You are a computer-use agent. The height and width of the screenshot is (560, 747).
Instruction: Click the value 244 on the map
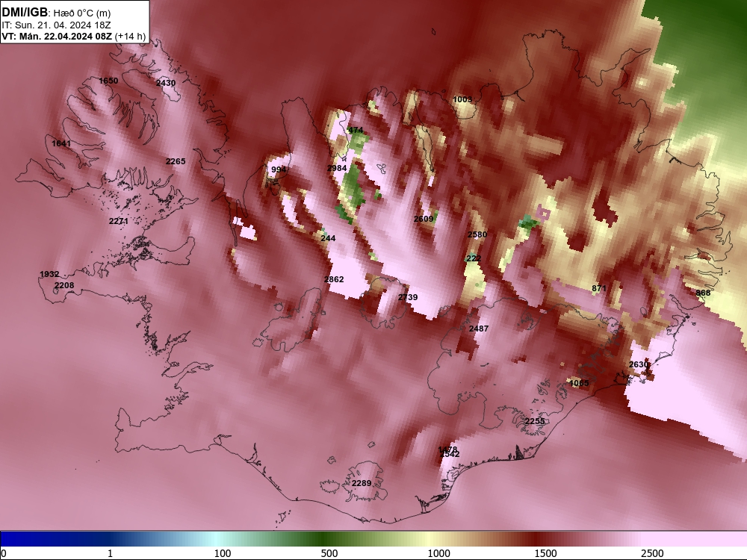(x=328, y=238)
